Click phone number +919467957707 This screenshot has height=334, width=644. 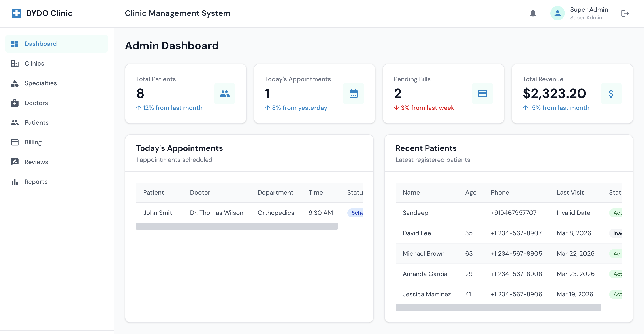[x=514, y=213]
